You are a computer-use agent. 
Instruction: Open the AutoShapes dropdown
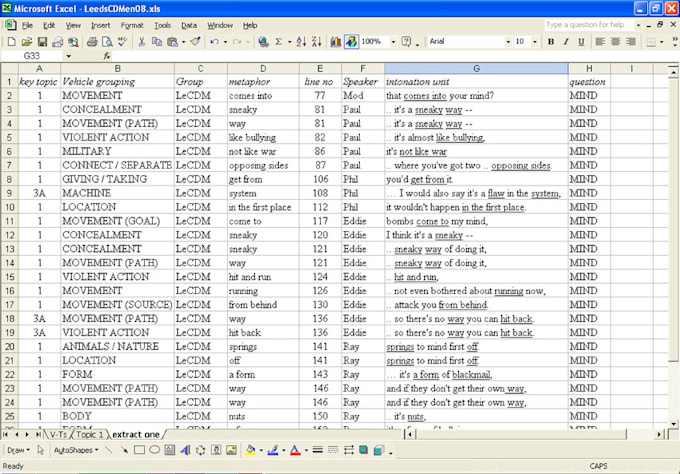[76, 450]
